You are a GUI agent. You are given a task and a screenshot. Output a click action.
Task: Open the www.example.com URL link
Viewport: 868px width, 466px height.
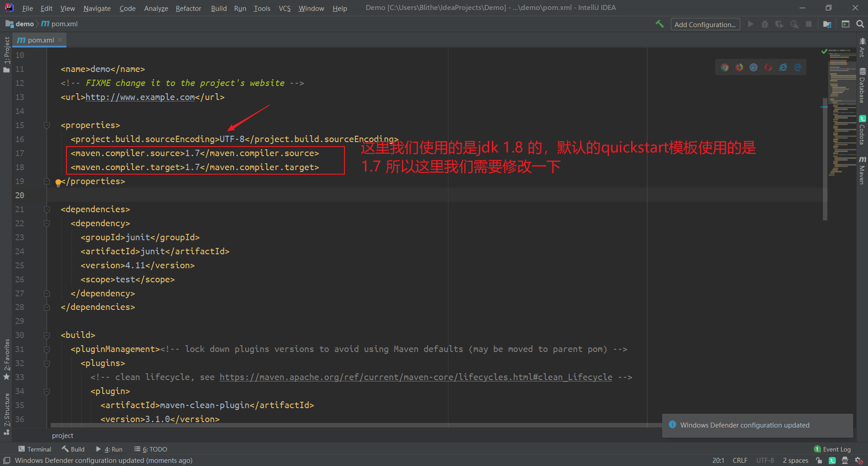coord(140,97)
